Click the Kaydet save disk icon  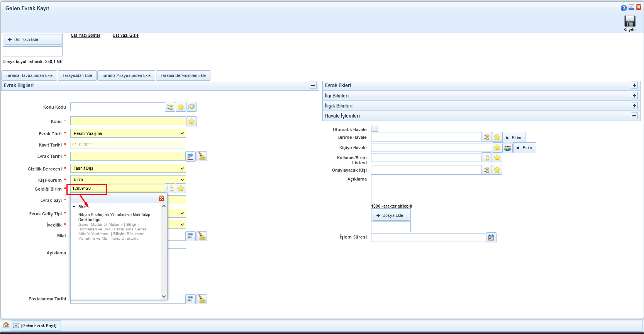coord(630,21)
